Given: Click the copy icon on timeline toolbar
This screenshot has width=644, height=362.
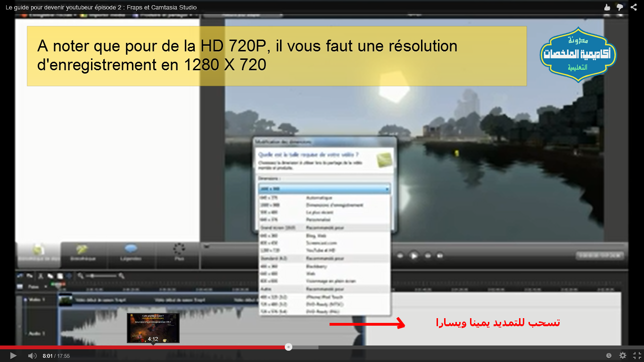Looking at the screenshot, I should tap(60, 276).
